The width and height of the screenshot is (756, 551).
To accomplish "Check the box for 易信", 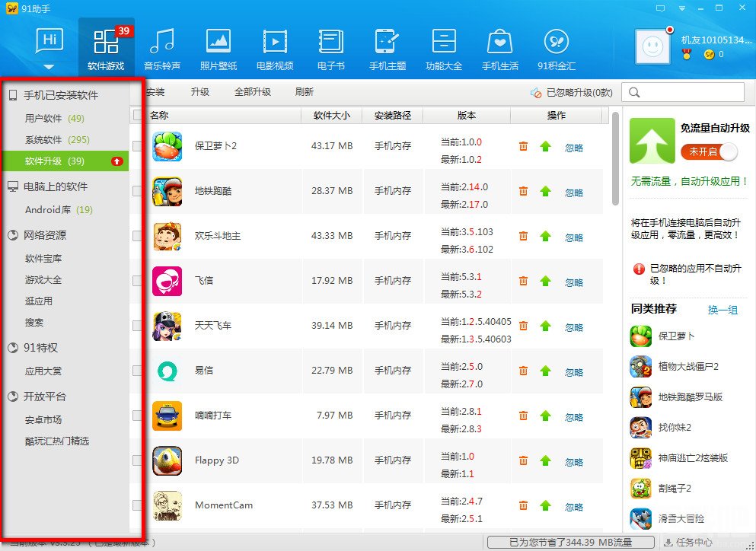I will point(137,370).
